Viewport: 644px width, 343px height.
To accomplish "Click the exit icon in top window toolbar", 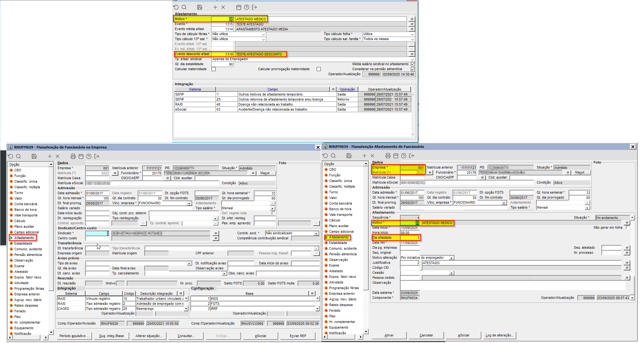I will pyautogui.click(x=254, y=7).
